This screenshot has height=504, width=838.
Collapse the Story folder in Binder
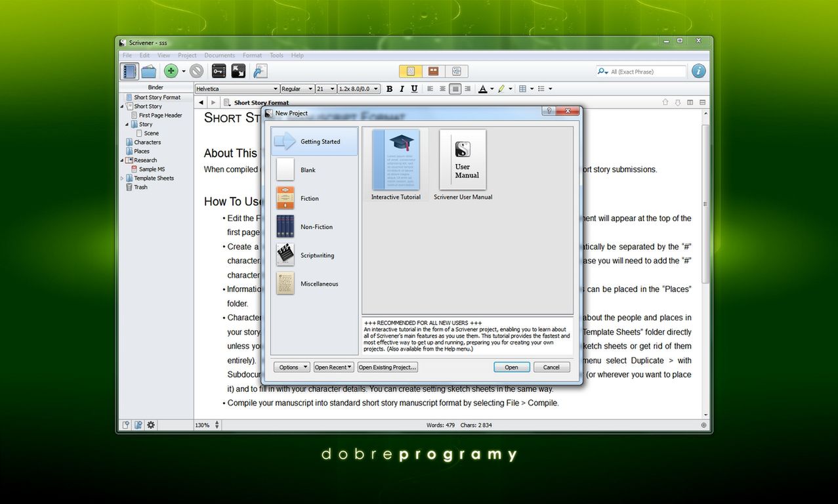[x=127, y=124]
